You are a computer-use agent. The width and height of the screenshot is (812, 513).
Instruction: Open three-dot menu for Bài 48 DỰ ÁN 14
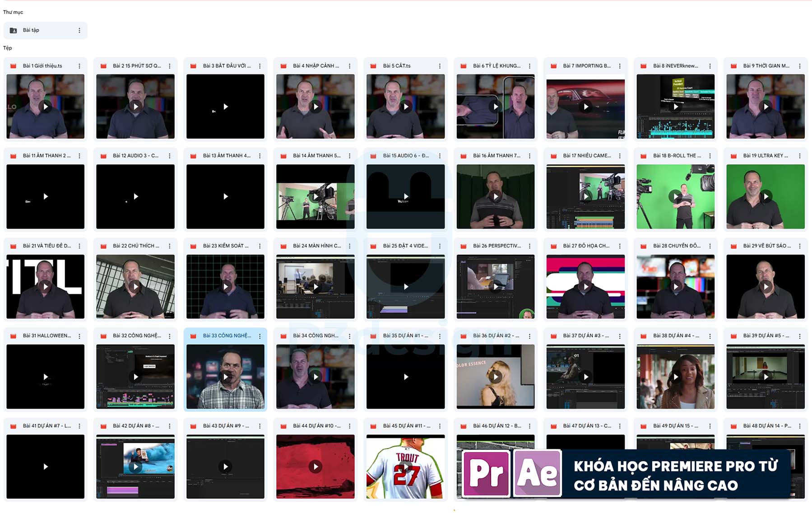click(800, 426)
